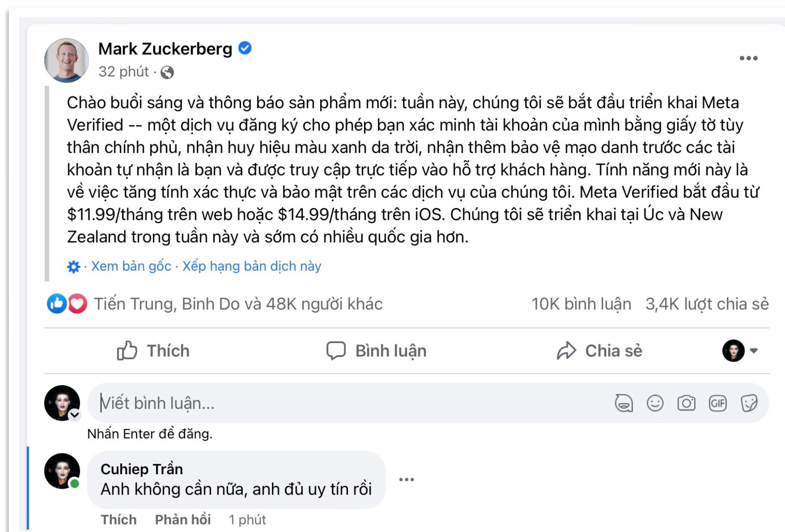This screenshot has height=532, width=785.
Task: Open translation settings via the gear icon
Action: coord(73,266)
